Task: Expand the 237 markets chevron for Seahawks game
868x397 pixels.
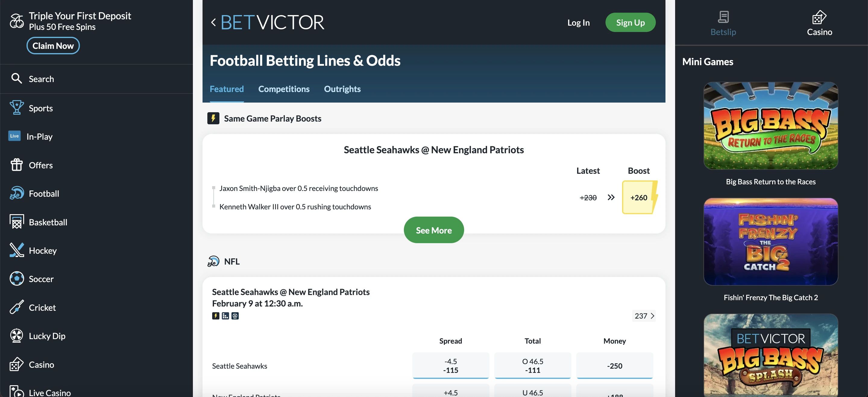Action: pos(644,316)
